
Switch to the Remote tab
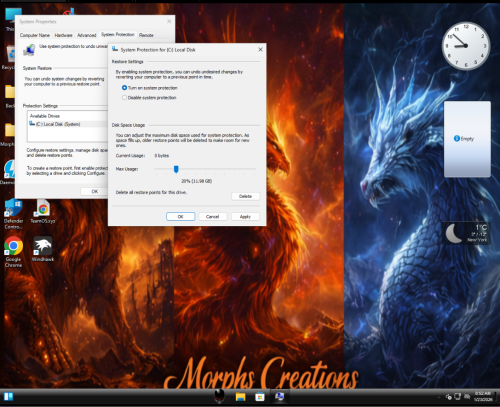pyautogui.click(x=146, y=35)
